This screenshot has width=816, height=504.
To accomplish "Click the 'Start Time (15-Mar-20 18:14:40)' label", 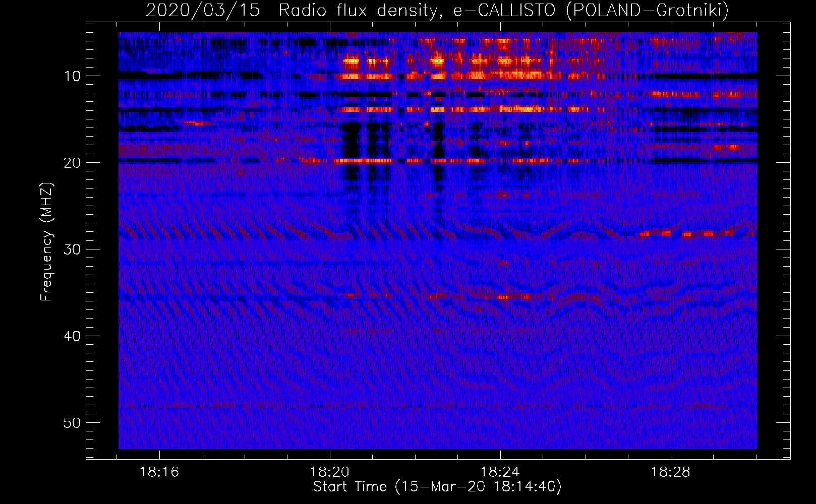I will coord(437,487).
